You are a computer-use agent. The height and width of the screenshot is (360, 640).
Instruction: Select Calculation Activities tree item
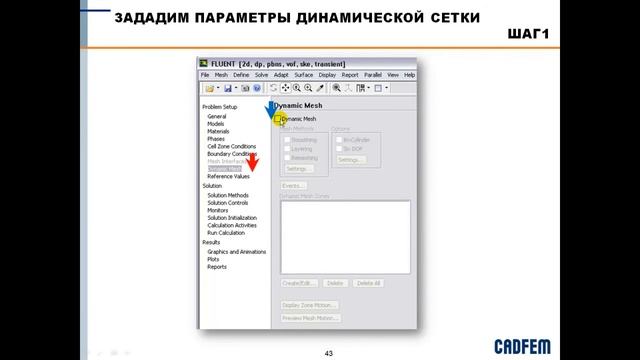coord(232,225)
